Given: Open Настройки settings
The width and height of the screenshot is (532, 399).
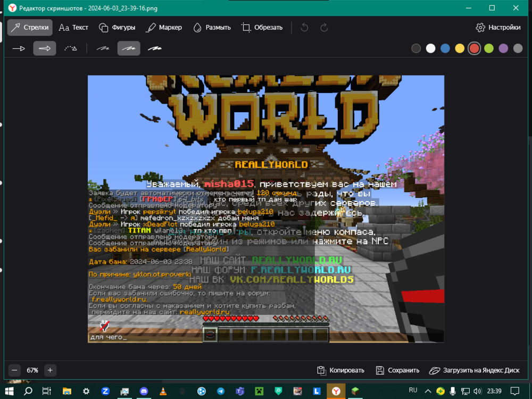Looking at the screenshot, I should (x=498, y=28).
